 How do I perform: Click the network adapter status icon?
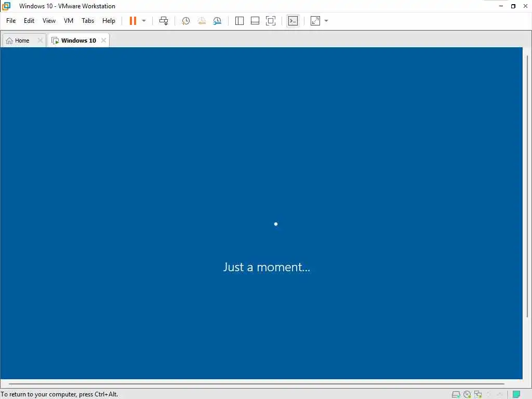pyautogui.click(x=478, y=394)
